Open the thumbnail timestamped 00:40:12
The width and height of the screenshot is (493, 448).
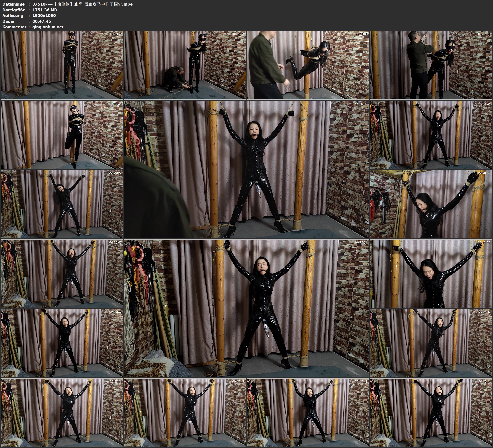click(x=185, y=412)
